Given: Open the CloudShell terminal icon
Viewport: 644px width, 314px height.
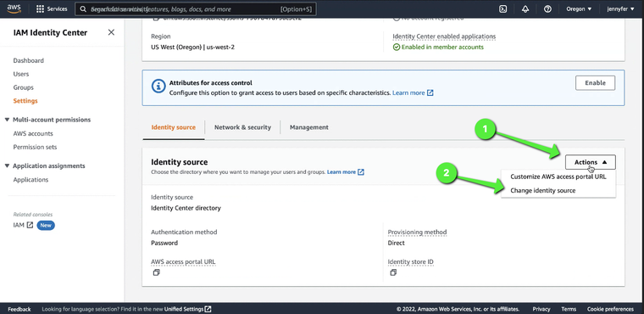Looking at the screenshot, I should pyautogui.click(x=502, y=9).
